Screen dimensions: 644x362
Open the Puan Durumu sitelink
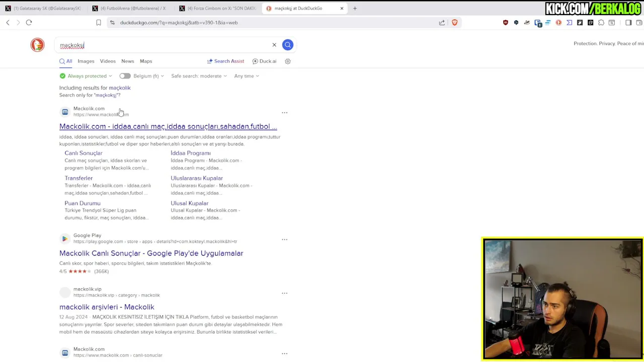coord(83,203)
